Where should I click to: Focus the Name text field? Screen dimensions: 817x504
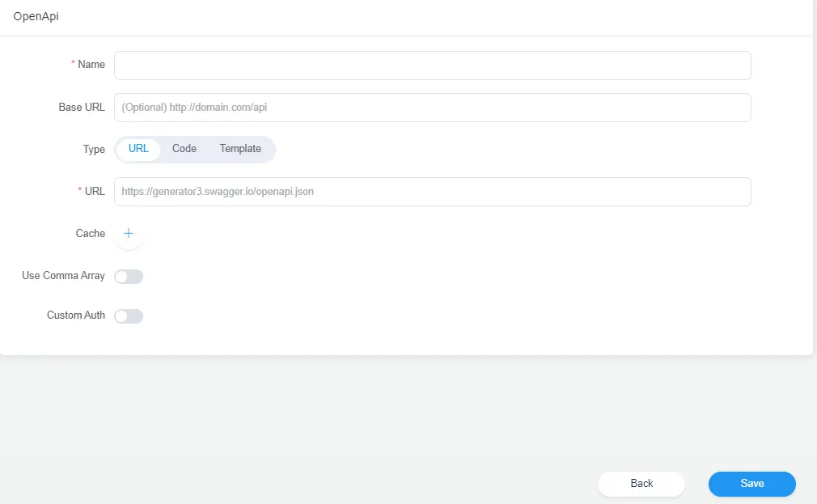click(x=432, y=66)
